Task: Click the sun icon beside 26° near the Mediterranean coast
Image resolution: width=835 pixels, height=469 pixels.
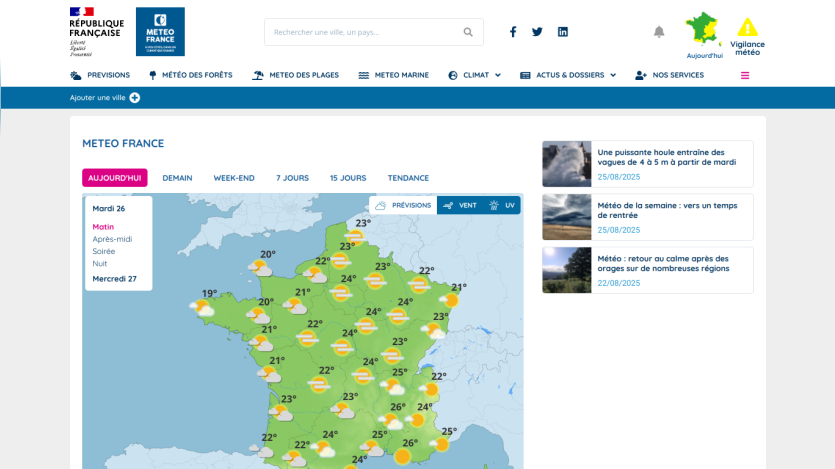Action: click(403, 456)
